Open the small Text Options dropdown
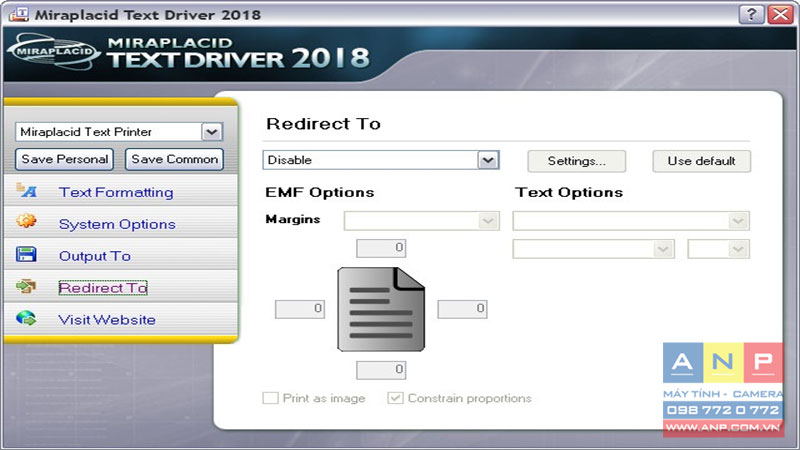Image resolution: width=800 pixels, height=450 pixels. click(718, 249)
